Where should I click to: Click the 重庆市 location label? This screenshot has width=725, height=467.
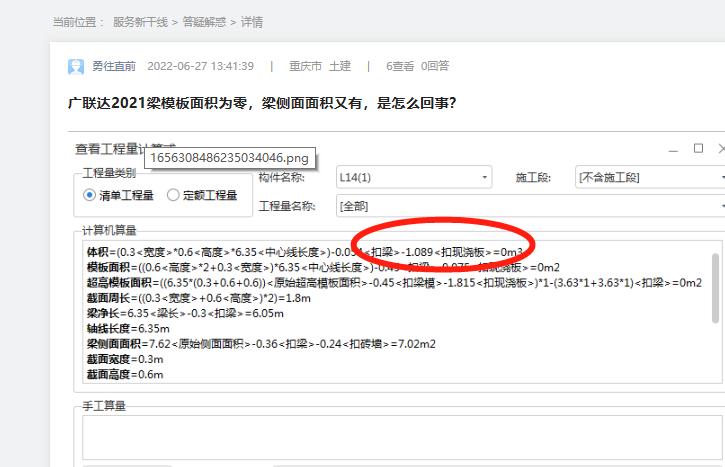305,66
